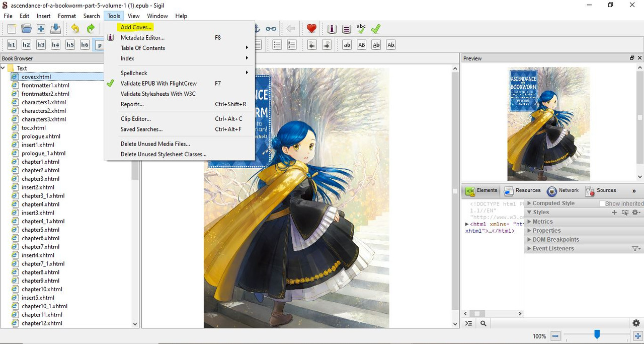Click the zoom slider handle
Screen dimensions: 644x344
[x=597, y=334]
